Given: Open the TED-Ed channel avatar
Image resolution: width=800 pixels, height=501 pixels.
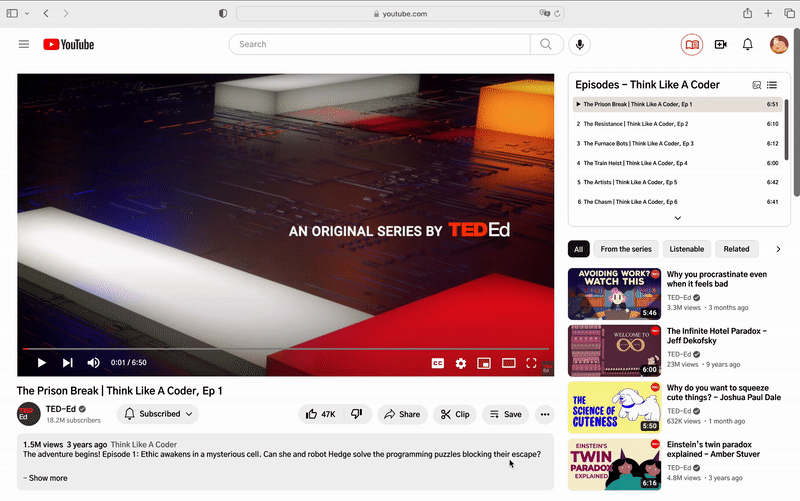Looking at the screenshot, I should [x=29, y=414].
